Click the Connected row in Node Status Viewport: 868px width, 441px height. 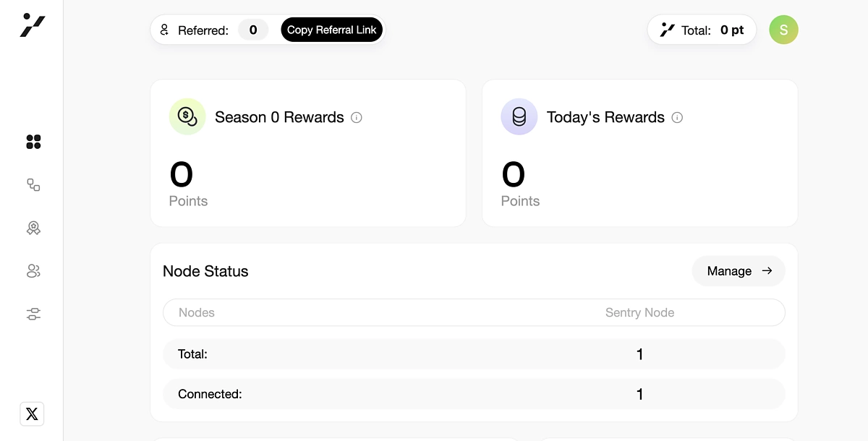coord(474,394)
